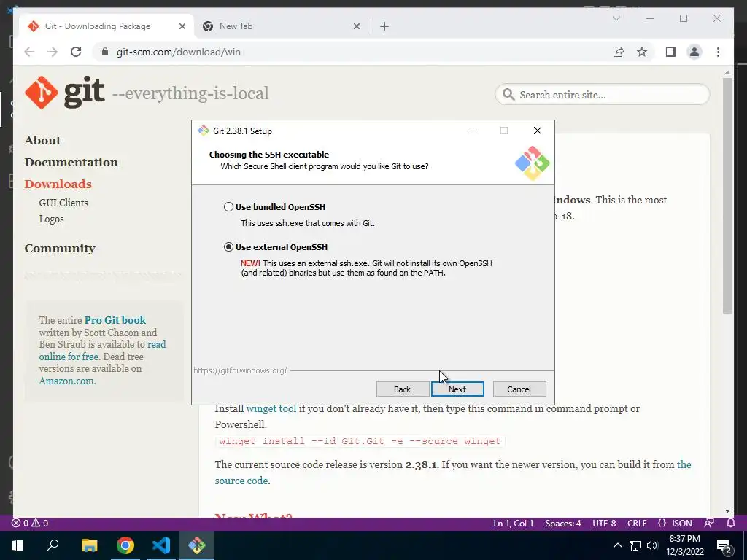
Task: Open Chrome three-dot menu
Action: 718,52
